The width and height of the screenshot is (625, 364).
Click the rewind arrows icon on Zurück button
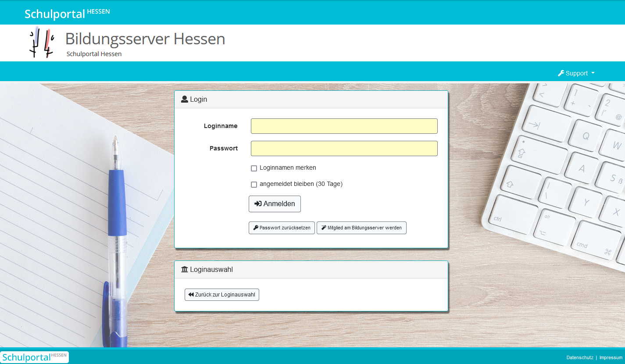coord(191,295)
